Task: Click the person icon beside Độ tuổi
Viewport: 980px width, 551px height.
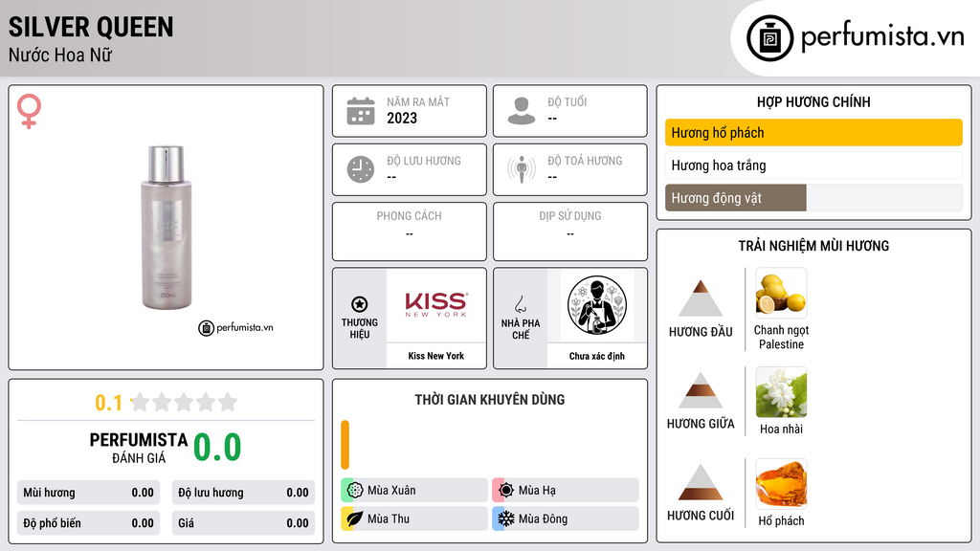Action: [522, 111]
